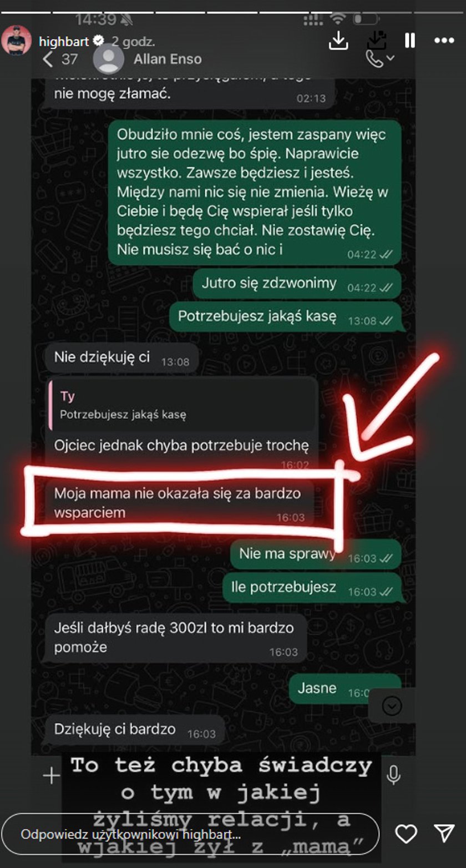Open the Allan Enso contact avatar
Viewport: 466px width, 868px height.
tap(108, 59)
